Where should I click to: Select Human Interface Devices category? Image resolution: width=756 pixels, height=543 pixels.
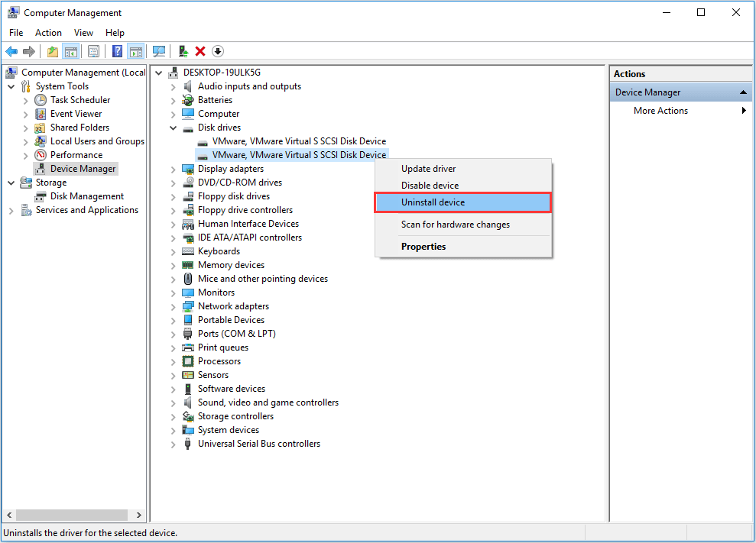tap(248, 224)
